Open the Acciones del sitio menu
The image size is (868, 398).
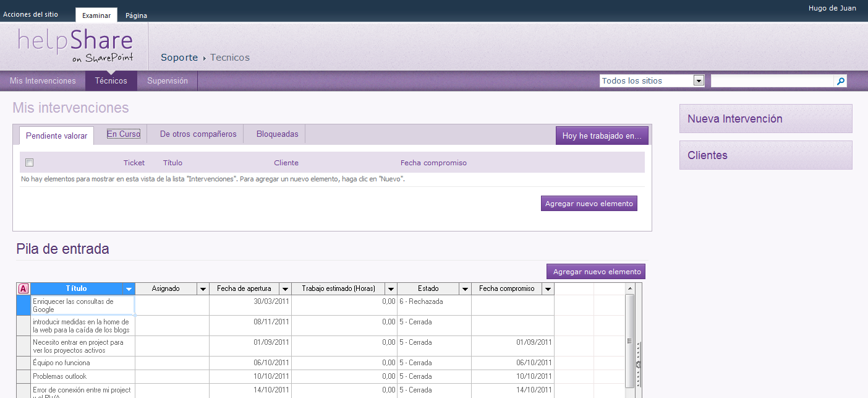30,14
